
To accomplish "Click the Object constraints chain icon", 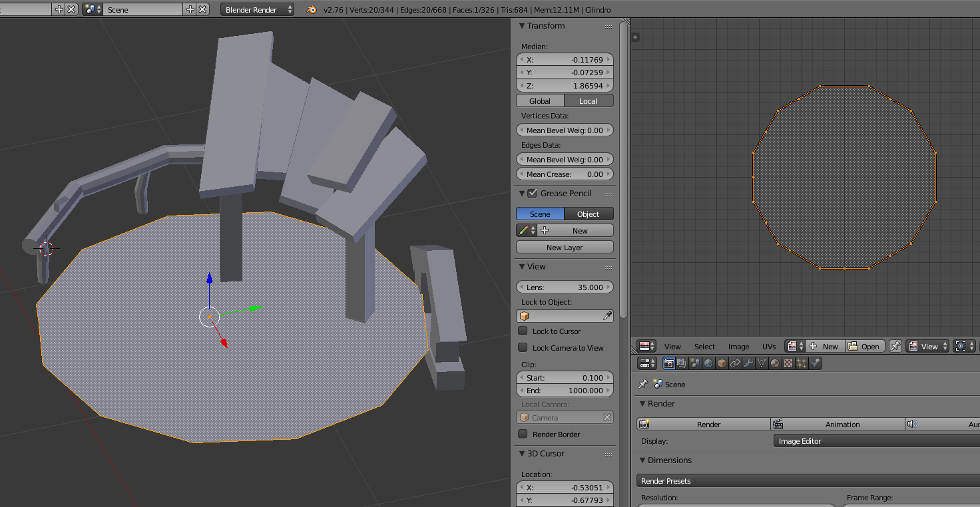I will (735, 363).
